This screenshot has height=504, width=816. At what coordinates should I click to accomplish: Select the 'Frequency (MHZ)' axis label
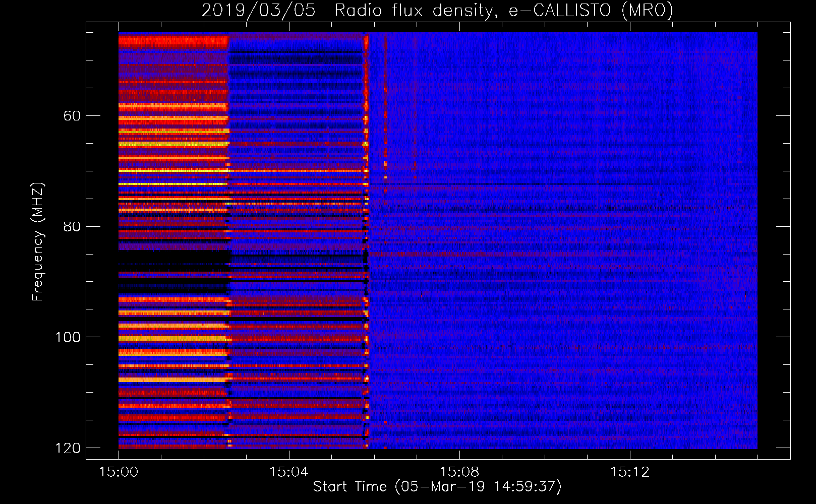tap(38, 242)
